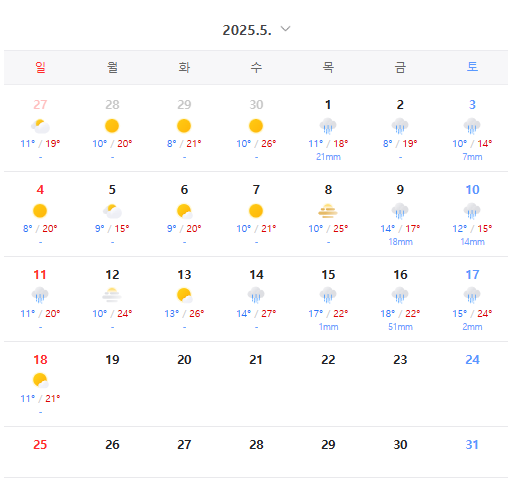Click the 8° / 20° temperature on May 4
The width and height of the screenshot is (519, 478).
(x=40, y=229)
